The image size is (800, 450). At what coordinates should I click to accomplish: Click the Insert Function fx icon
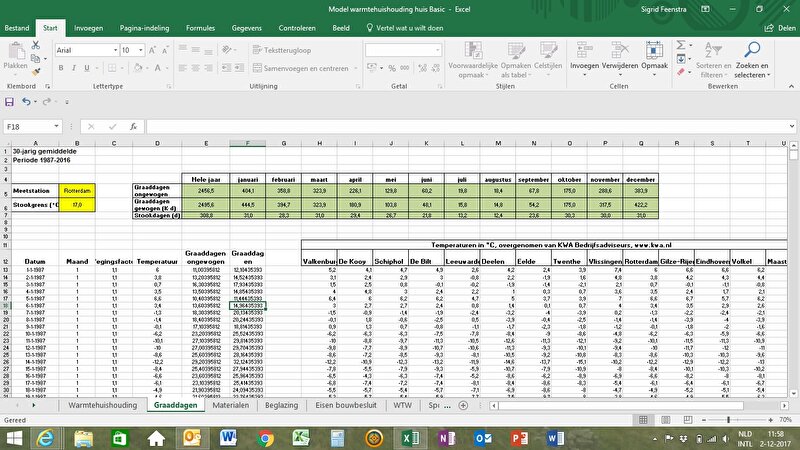133,127
